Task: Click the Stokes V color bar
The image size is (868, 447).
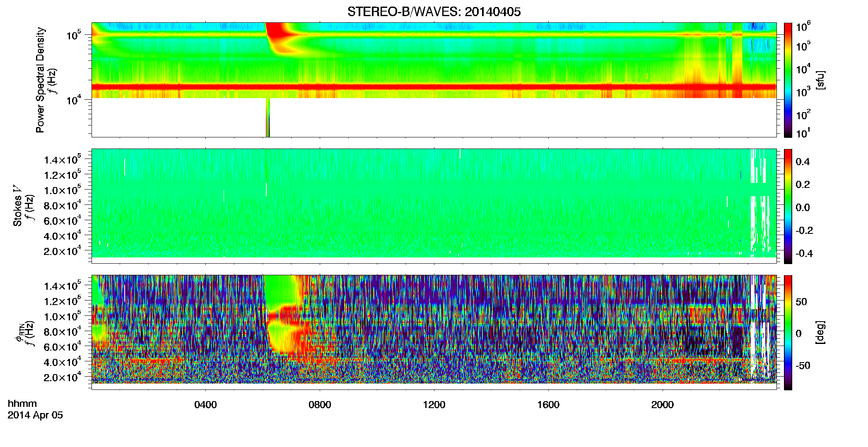Action: (788, 206)
